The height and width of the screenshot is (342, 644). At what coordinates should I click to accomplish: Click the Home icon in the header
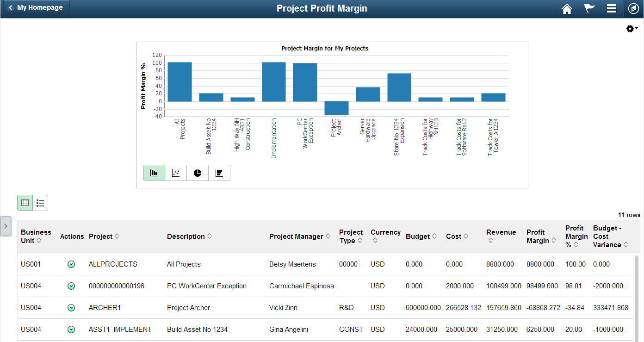point(567,8)
